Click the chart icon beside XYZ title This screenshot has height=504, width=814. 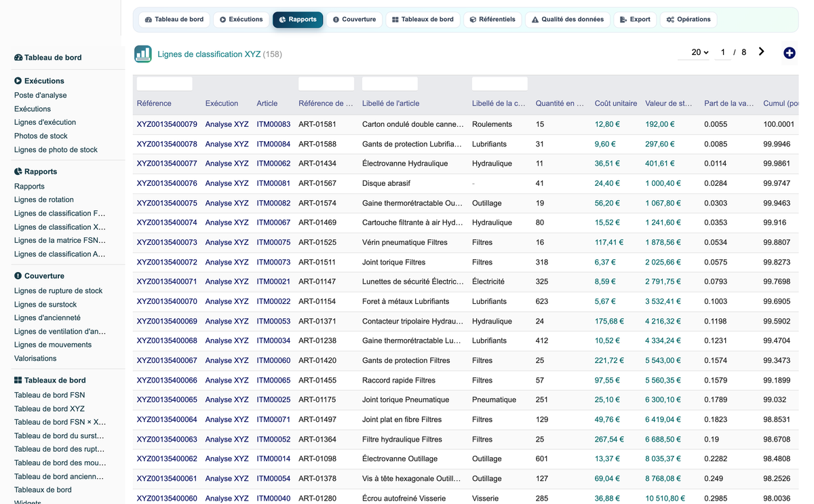[143, 54]
